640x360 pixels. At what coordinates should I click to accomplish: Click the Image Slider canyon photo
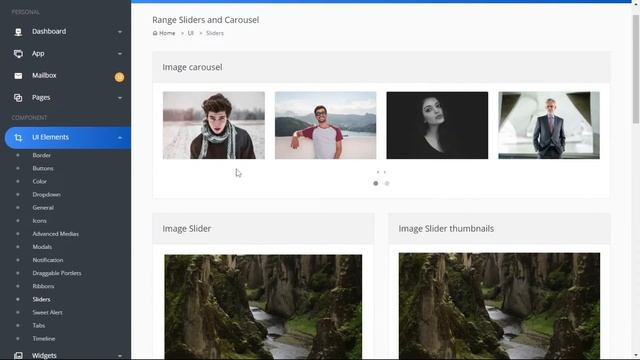coord(263,307)
